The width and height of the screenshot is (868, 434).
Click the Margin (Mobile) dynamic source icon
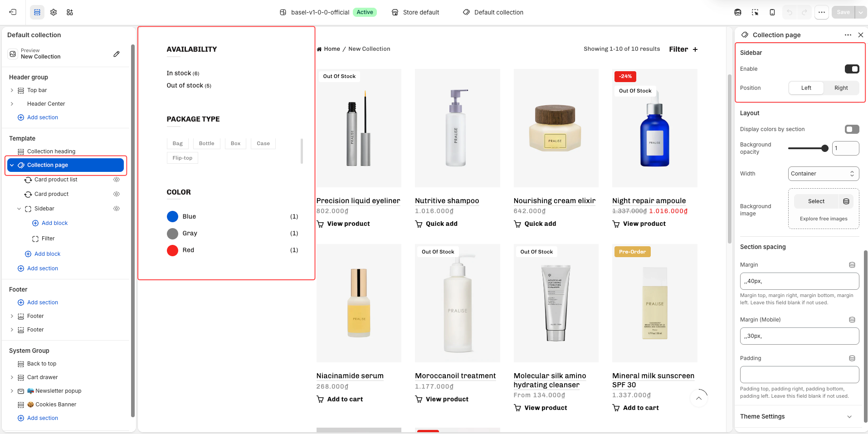(x=852, y=320)
